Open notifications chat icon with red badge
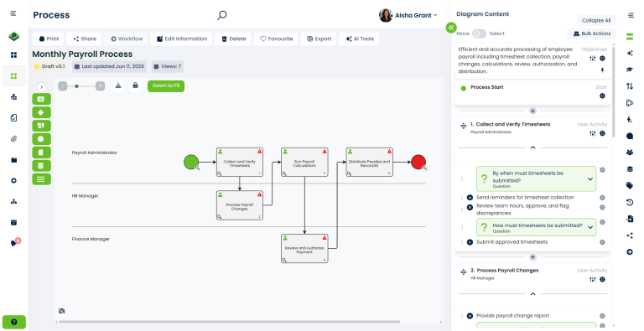Image resolution: width=644 pixels, height=331 pixels. [15, 243]
